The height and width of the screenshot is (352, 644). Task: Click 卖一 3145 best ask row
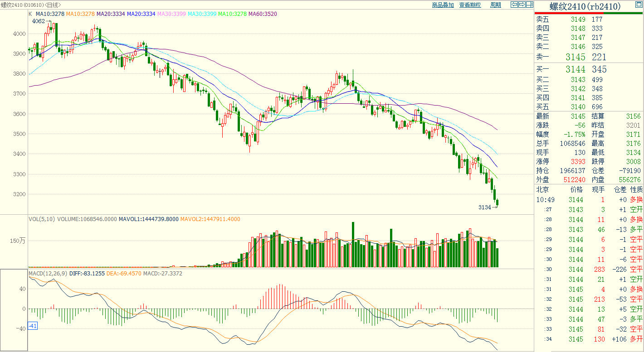click(x=589, y=57)
